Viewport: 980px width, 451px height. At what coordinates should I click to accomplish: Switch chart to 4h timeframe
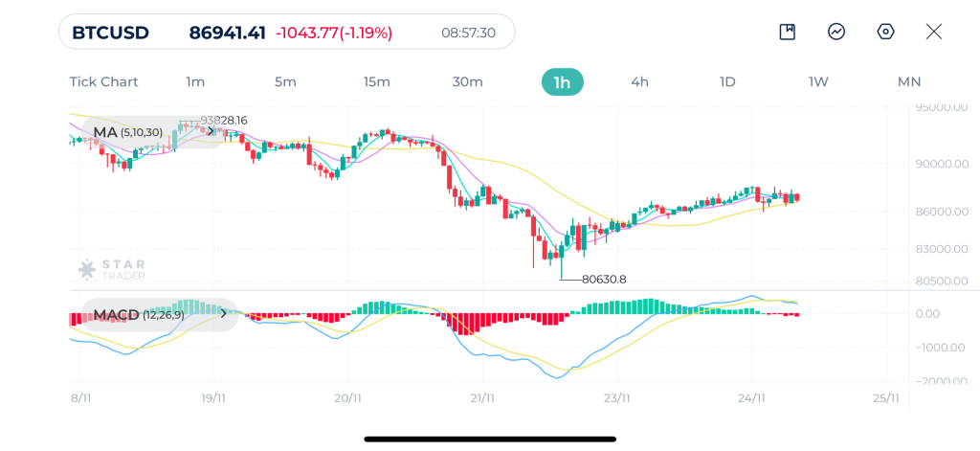(639, 82)
